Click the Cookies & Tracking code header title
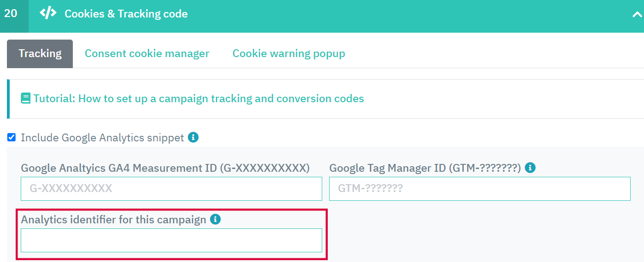This screenshot has width=644, height=262. [x=126, y=14]
